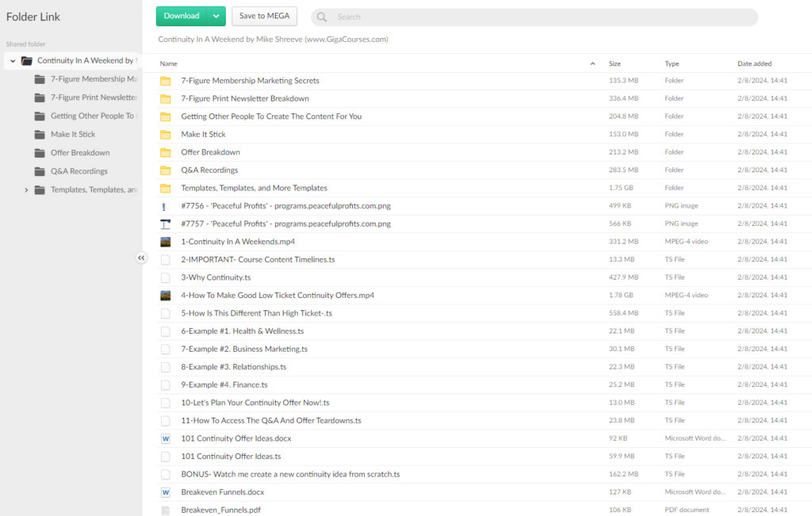Click the image icon of #7757 Peaceful Profits
812x516 pixels.
pyautogui.click(x=166, y=224)
